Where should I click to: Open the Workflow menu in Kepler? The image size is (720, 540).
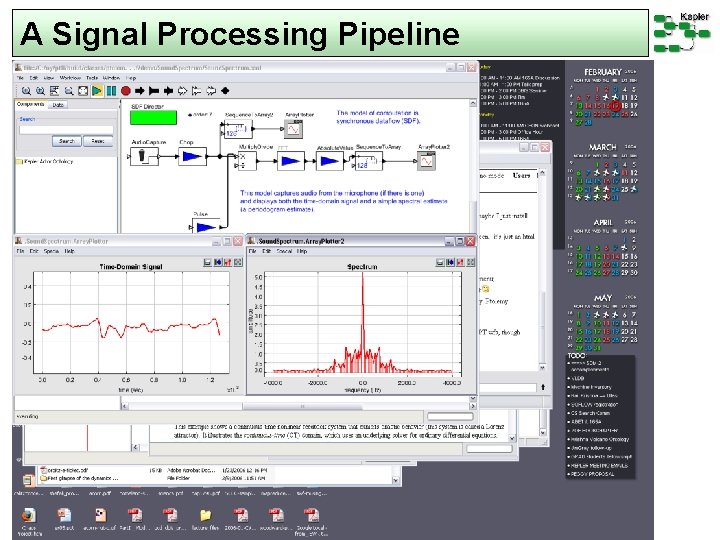point(70,78)
